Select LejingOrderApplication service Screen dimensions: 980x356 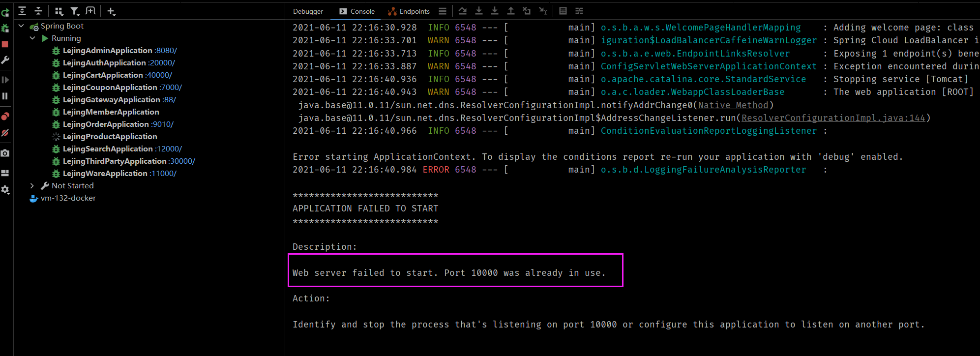[106, 124]
